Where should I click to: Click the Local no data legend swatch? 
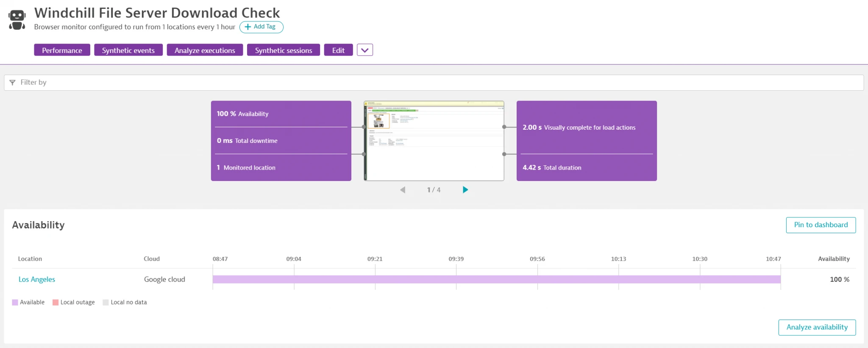click(x=106, y=303)
